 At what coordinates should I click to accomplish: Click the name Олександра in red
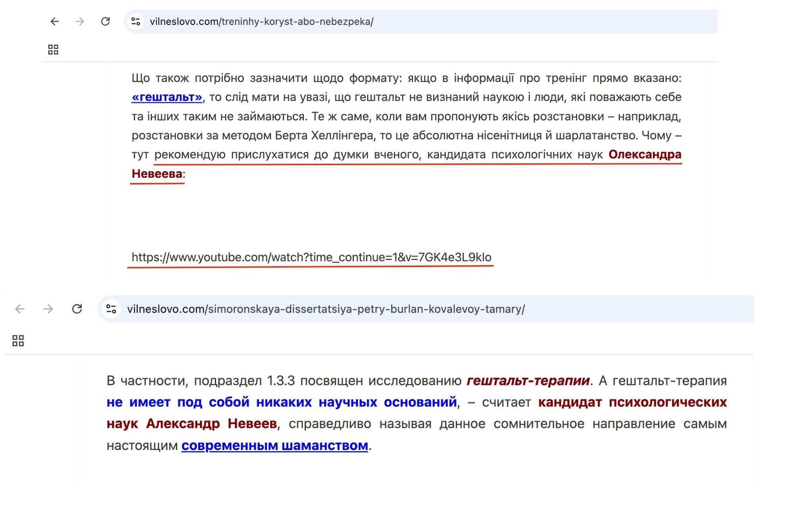tap(645, 155)
